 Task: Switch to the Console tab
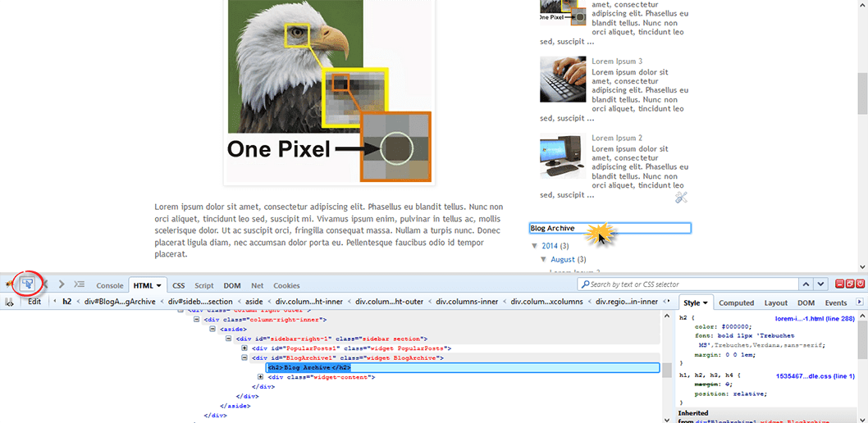[x=110, y=286]
